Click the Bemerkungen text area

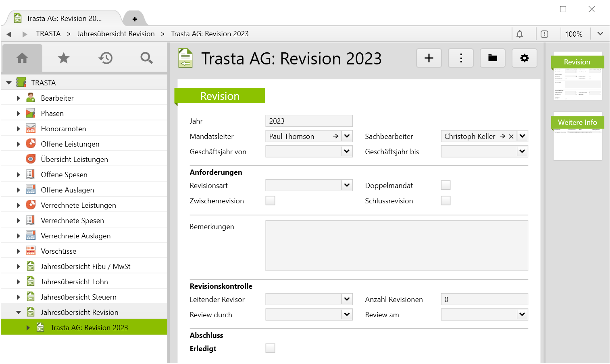click(x=396, y=246)
